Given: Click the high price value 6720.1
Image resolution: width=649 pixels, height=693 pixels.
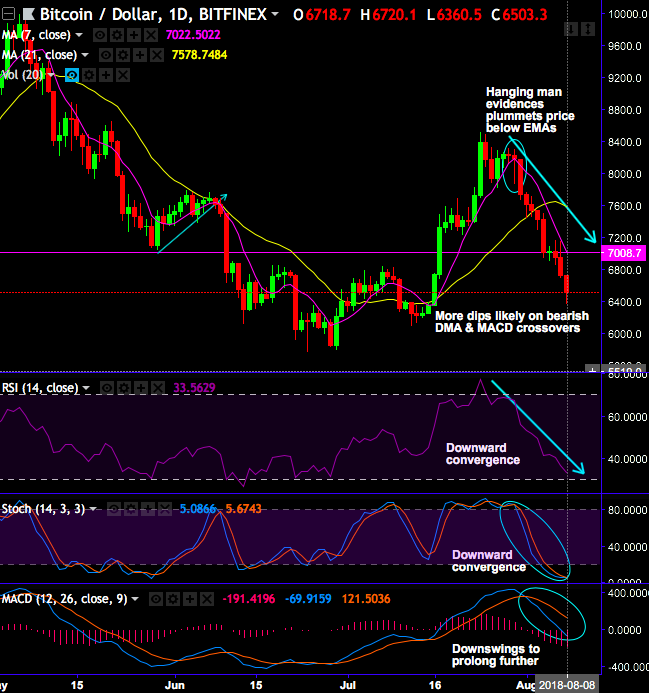Looking at the screenshot, I should click(x=394, y=15).
